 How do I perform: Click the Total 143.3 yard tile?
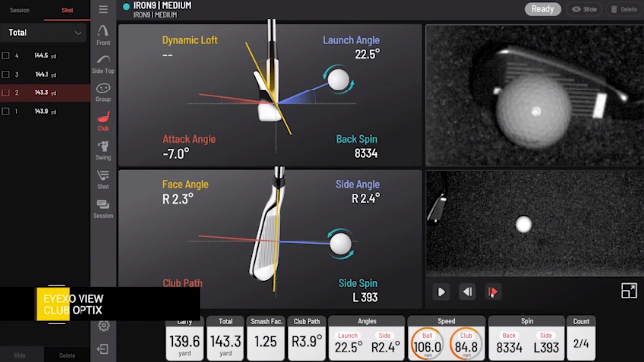225,339
